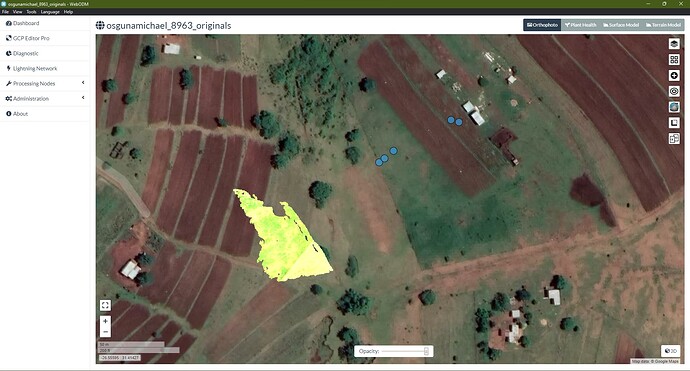Zoom out the map with minus button
Image resolution: width=690 pixels, height=371 pixels.
click(x=105, y=332)
